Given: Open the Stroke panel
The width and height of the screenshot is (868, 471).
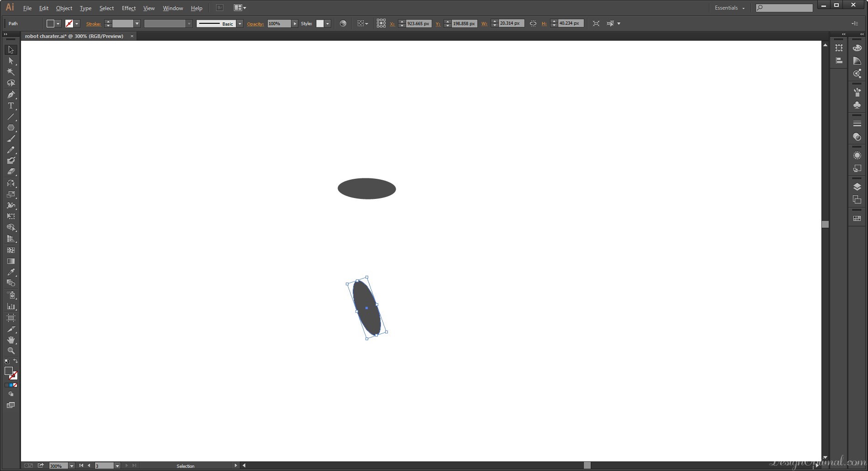Looking at the screenshot, I should [x=857, y=123].
